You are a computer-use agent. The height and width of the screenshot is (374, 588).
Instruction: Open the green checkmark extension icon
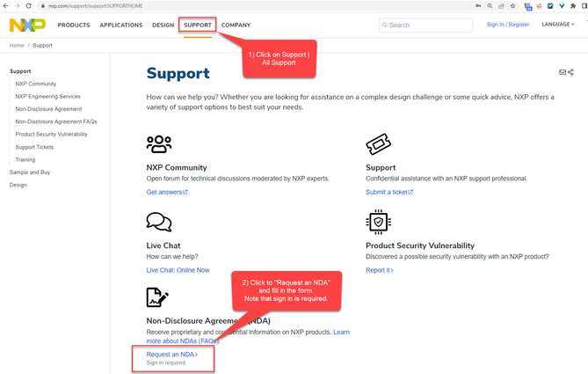(550, 5)
